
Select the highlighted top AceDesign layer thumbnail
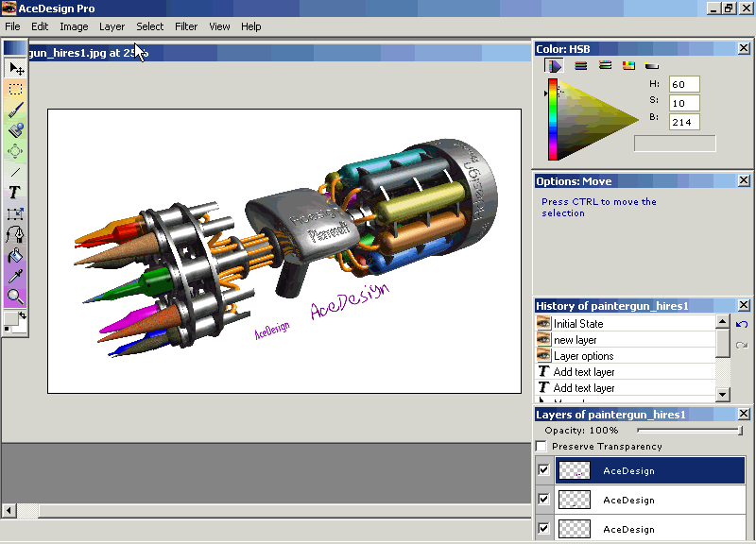[575, 470]
